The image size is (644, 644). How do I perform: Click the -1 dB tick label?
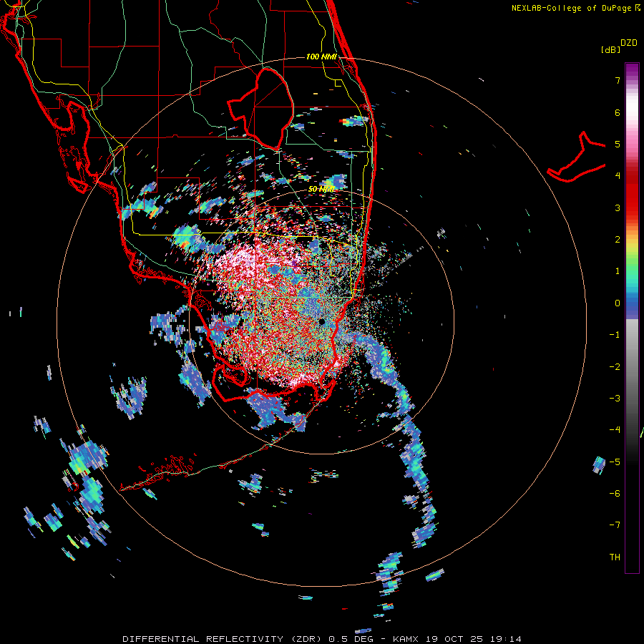tap(615, 335)
